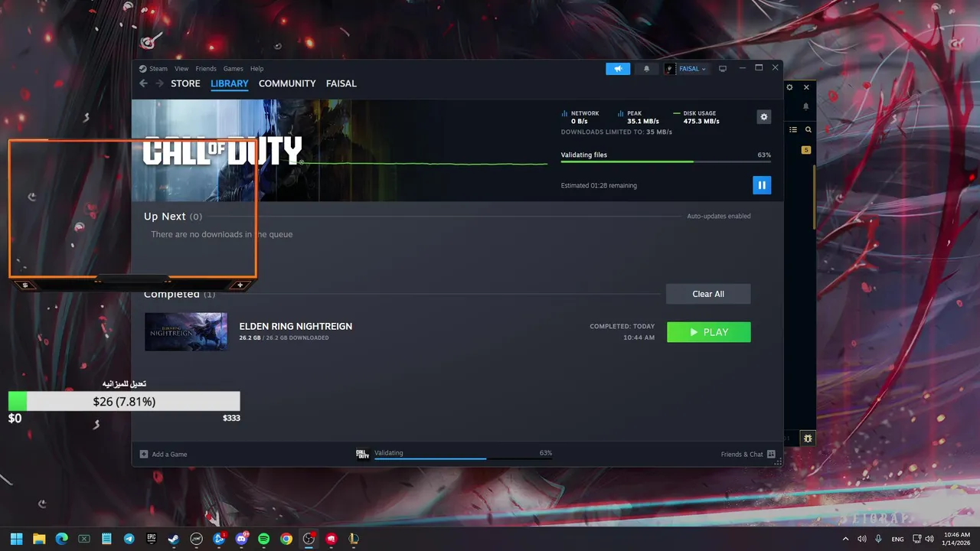Click Downloads limited to 35 MB/s text
Screen dimensions: 980x551
pyautogui.click(x=616, y=132)
